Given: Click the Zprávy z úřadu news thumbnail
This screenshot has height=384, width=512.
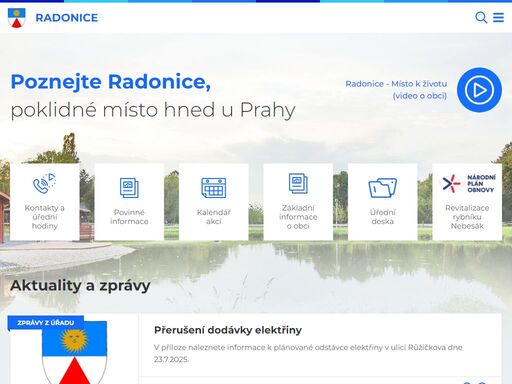Looking at the screenshot, I should pos(73,350).
